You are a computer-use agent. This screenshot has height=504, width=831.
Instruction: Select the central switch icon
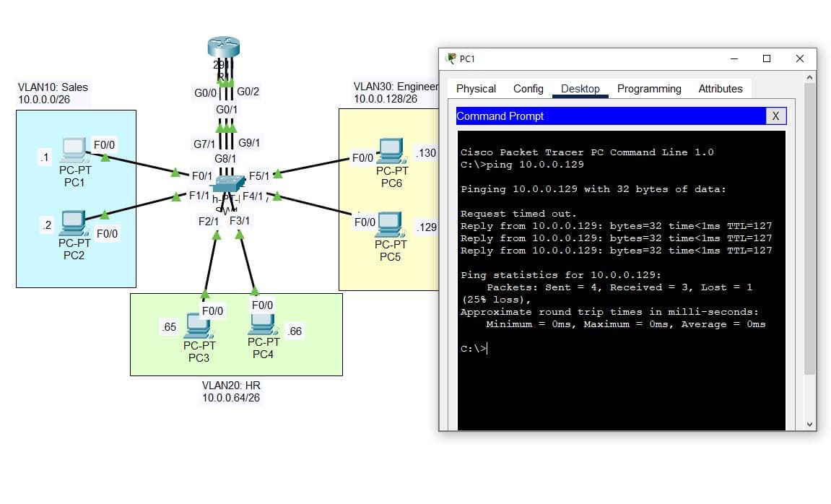tap(227, 186)
